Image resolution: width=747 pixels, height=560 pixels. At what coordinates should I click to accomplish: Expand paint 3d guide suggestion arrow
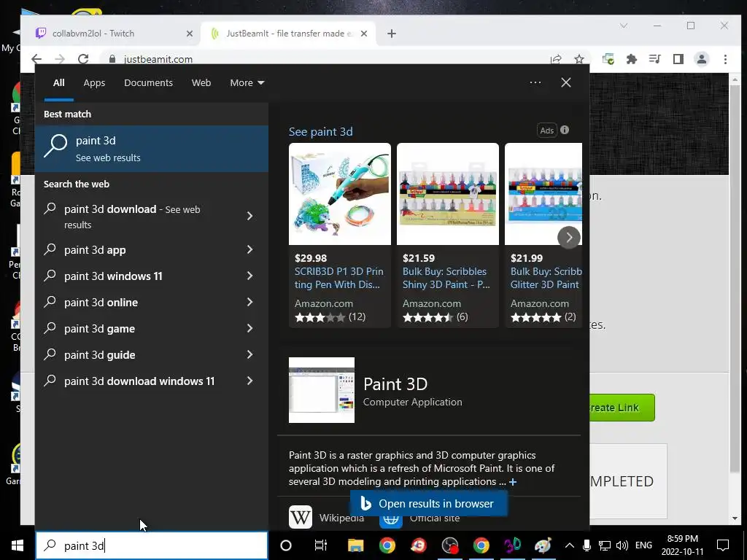(249, 354)
